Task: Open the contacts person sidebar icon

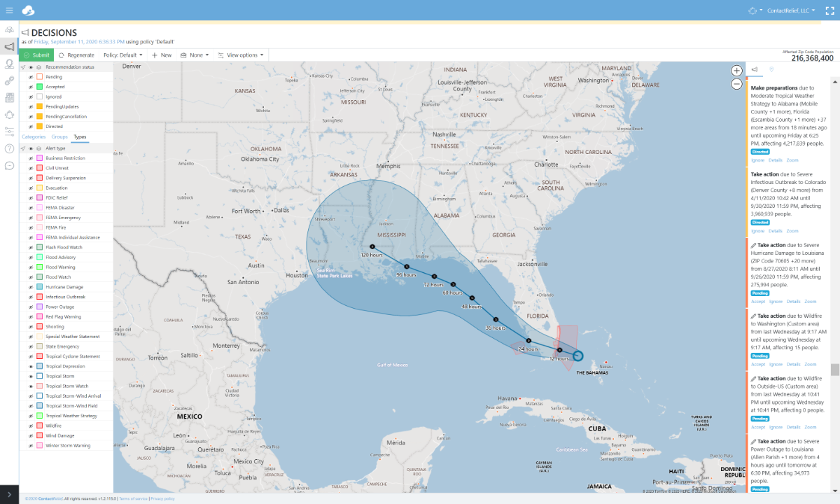Action: pos(9,64)
